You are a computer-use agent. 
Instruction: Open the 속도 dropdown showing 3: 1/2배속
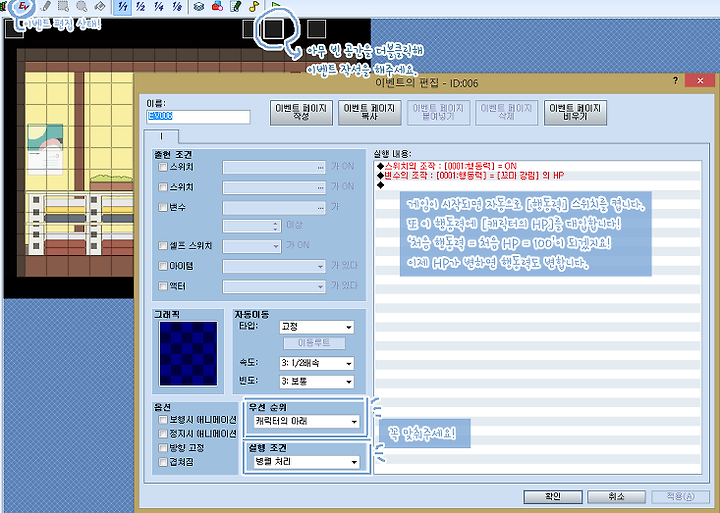pyautogui.click(x=316, y=363)
